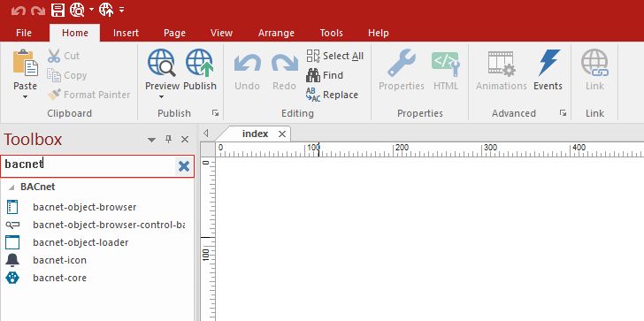Select bacnet-core item in Toolbox
Image resolution: width=644 pixels, height=321 pixels.
(x=59, y=278)
